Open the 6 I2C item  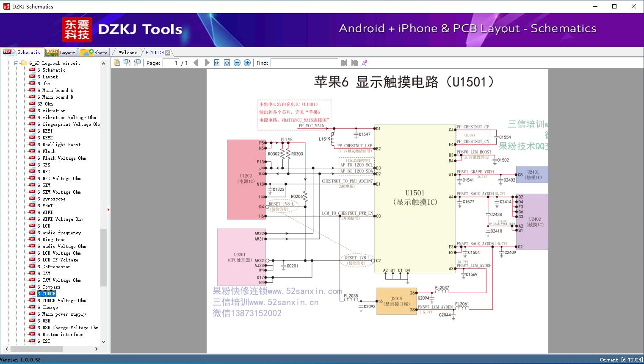44,341
